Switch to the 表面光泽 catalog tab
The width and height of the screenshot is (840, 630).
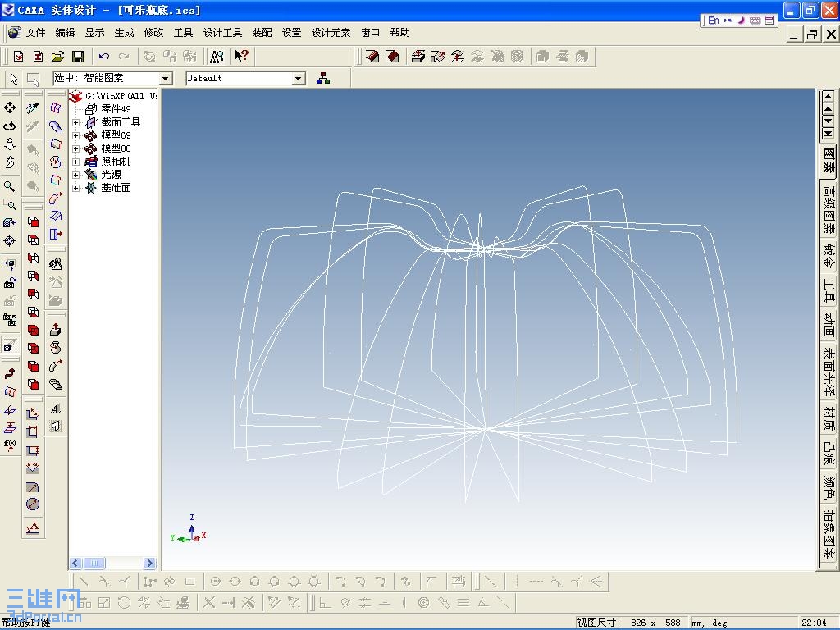(829, 372)
